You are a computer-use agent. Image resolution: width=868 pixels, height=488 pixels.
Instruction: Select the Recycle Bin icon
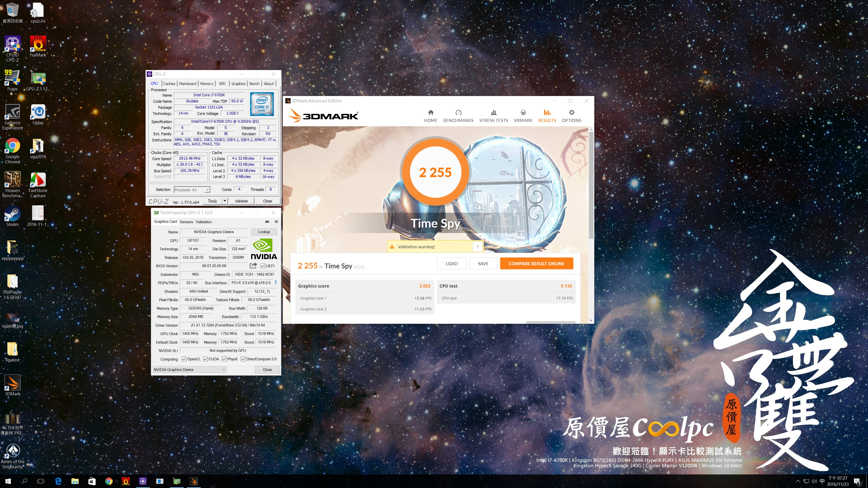12,13
